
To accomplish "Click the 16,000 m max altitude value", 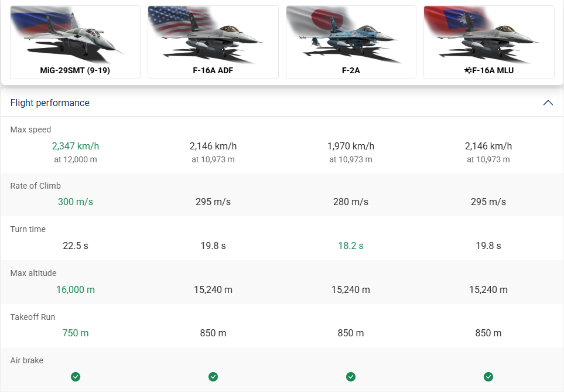I will click(76, 290).
